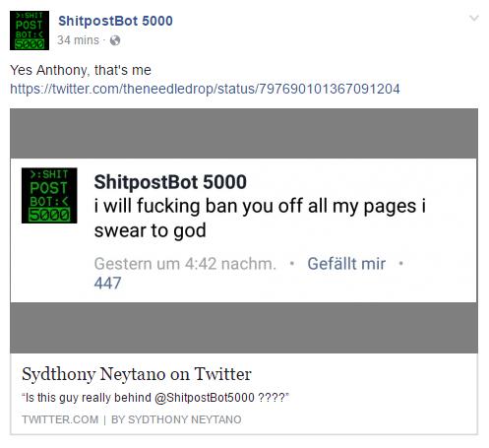Click BY SYDTHONY NEYTANO author label
Screen dimensions: 489x448
coord(176,419)
